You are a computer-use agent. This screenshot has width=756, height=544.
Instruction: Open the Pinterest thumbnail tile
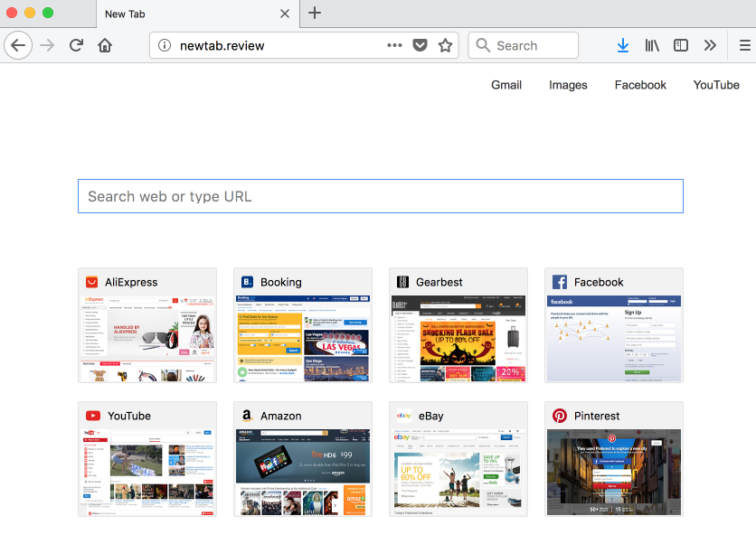pos(614,459)
